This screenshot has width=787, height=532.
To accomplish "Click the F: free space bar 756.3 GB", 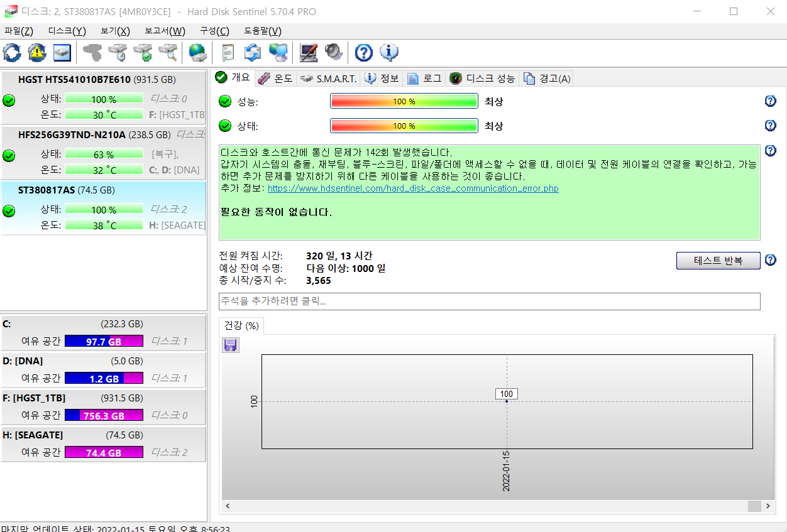I will [104, 415].
